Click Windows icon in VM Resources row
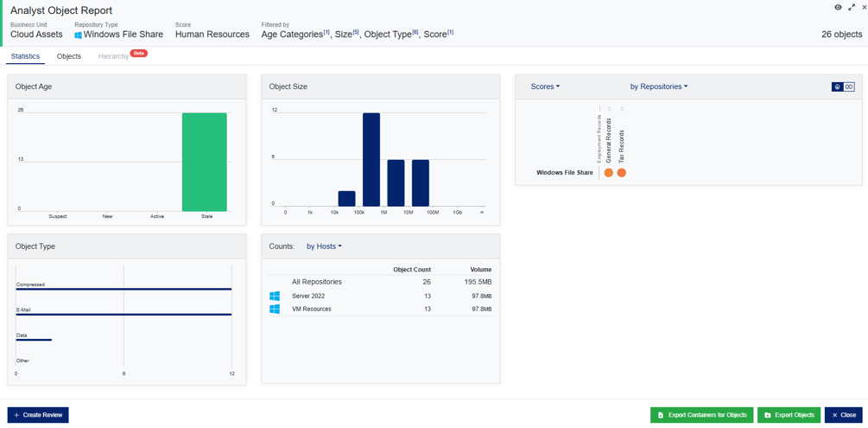The image size is (868, 428). (x=275, y=309)
